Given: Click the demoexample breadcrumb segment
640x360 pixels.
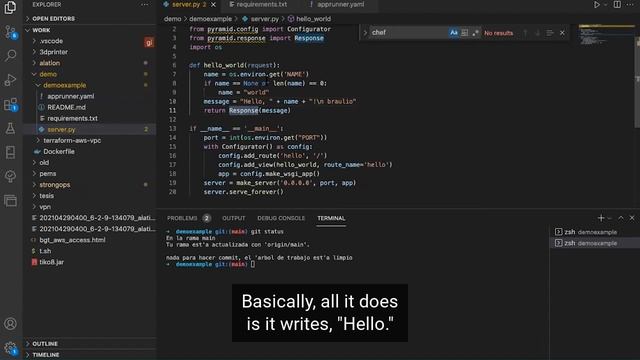Looking at the screenshot, I should point(210,19).
